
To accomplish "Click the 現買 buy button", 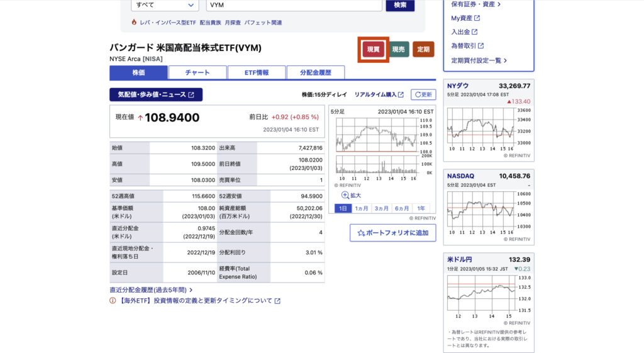I will [373, 50].
